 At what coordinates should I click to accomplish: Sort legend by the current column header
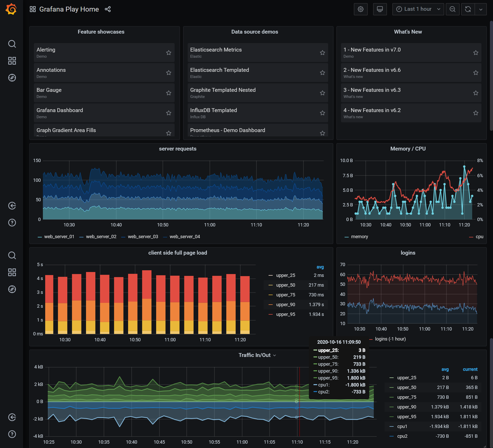click(470, 369)
